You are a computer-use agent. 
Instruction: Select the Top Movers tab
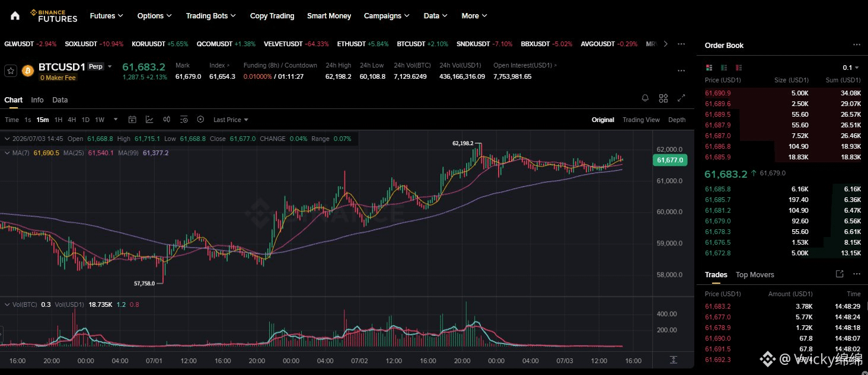click(755, 274)
